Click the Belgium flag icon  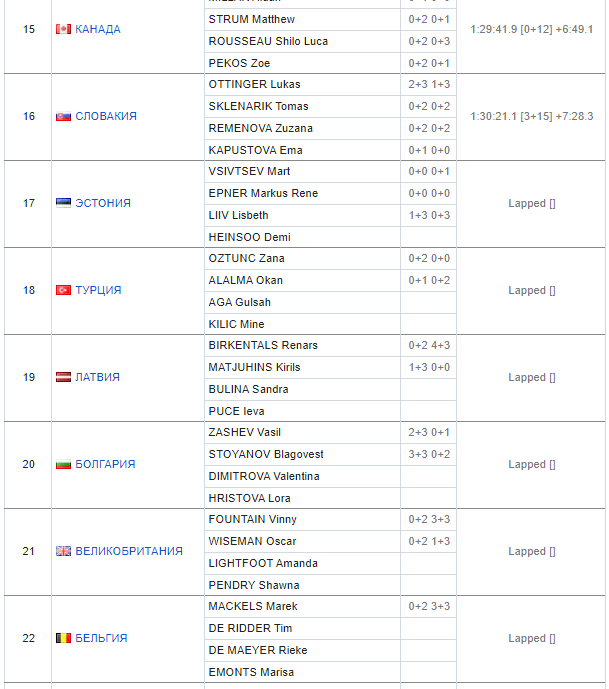[x=63, y=639]
